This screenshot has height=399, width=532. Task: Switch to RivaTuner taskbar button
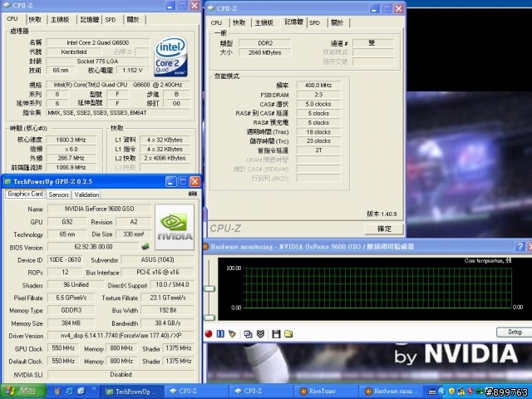coord(325,392)
